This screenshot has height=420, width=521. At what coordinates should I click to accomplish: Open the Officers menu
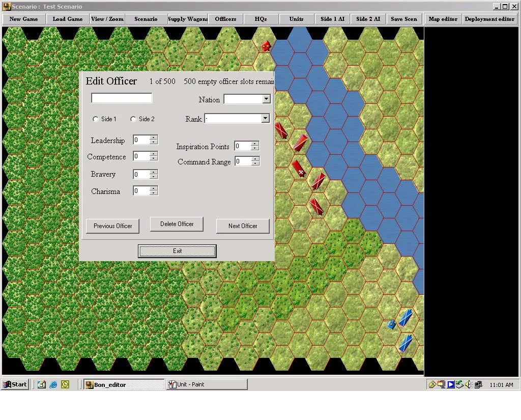tap(225, 19)
